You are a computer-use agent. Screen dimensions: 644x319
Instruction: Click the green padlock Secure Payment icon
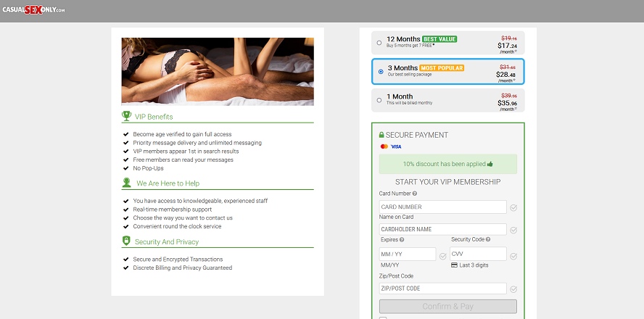pos(381,135)
